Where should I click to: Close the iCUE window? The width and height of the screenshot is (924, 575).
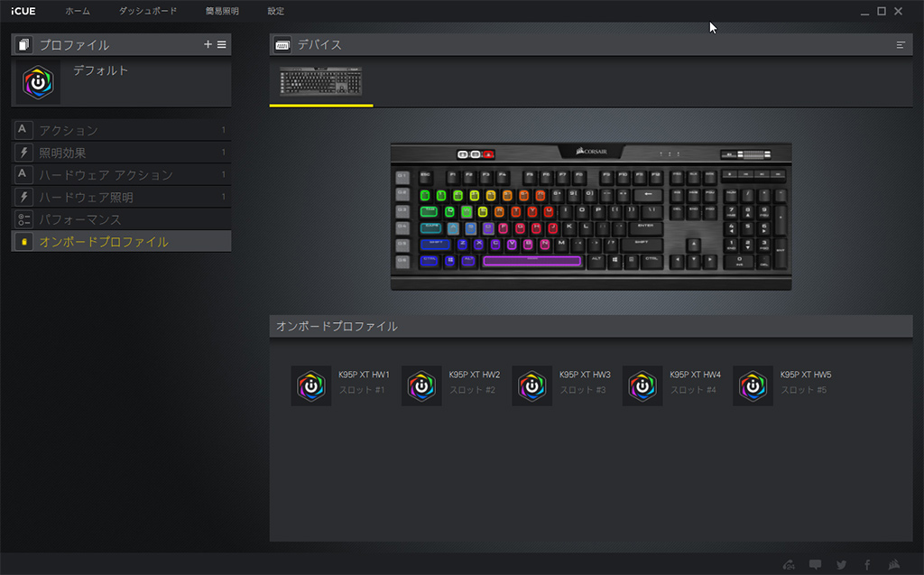pos(898,11)
